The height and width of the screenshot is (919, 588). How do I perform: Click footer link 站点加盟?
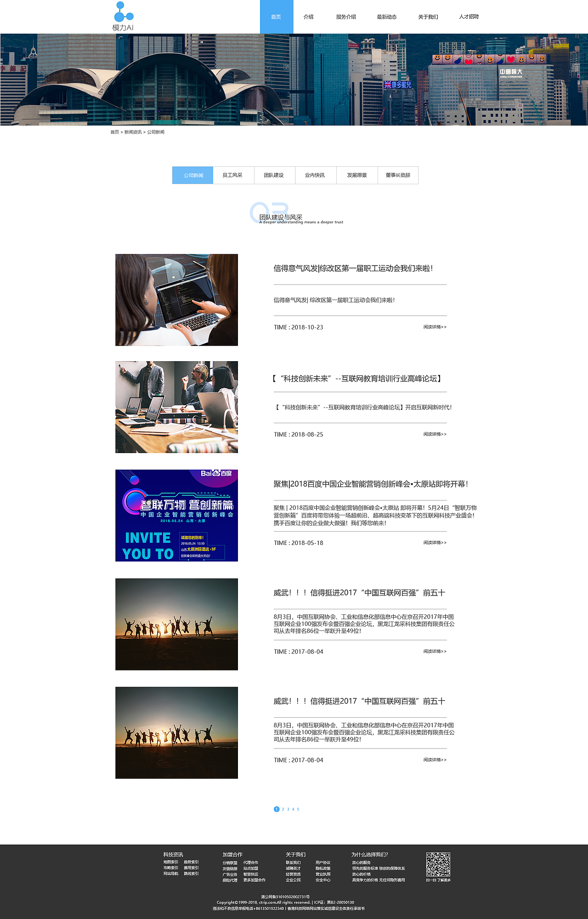(251, 869)
